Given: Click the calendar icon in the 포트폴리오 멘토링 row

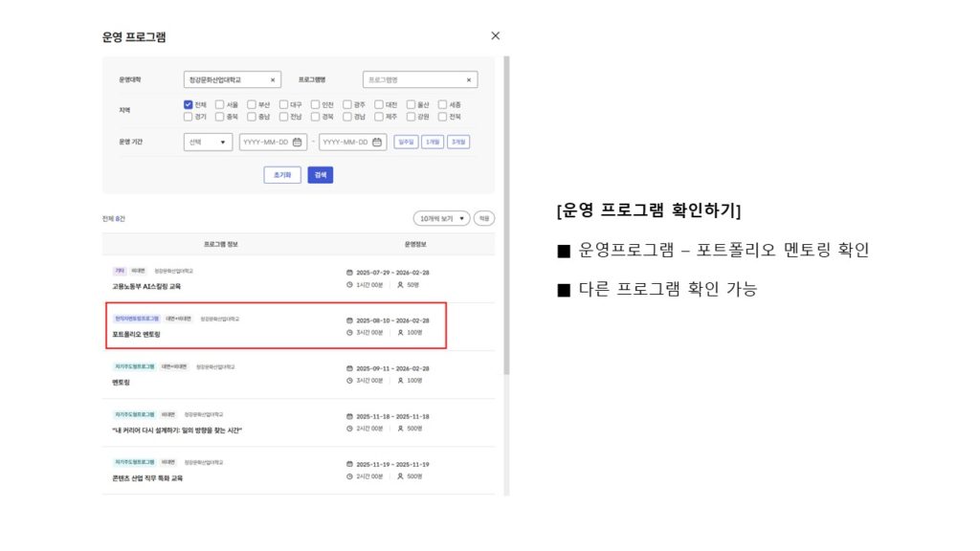Looking at the screenshot, I should (349, 320).
